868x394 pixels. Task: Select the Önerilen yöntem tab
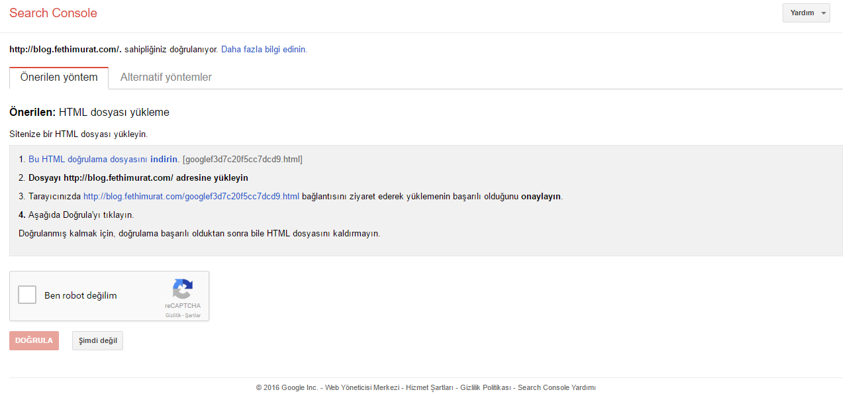pyautogui.click(x=59, y=77)
